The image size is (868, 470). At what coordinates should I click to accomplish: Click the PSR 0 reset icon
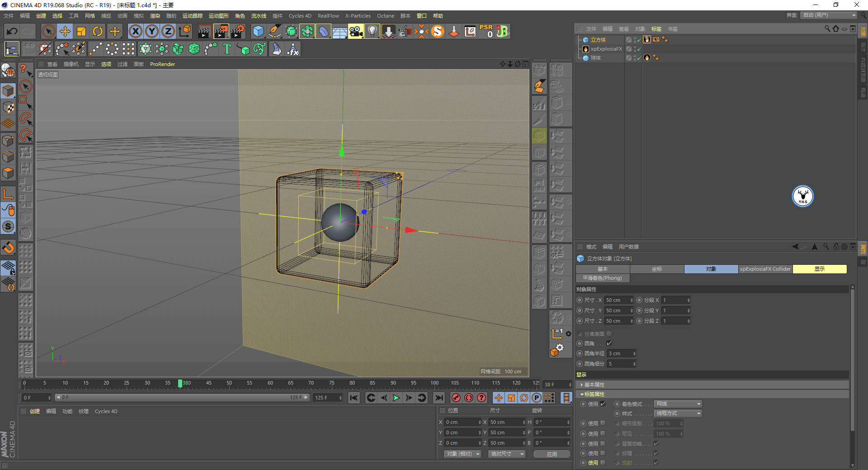tap(486, 31)
